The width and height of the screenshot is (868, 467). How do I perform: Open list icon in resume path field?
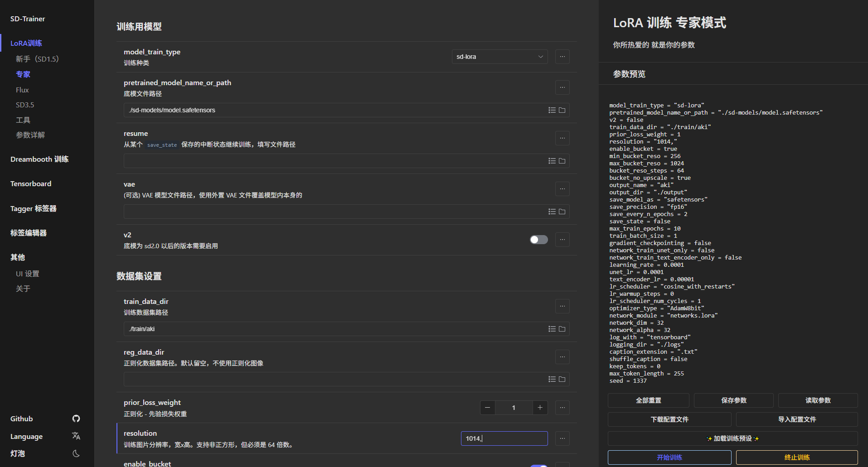pyautogui.click(x=552, y=161)
